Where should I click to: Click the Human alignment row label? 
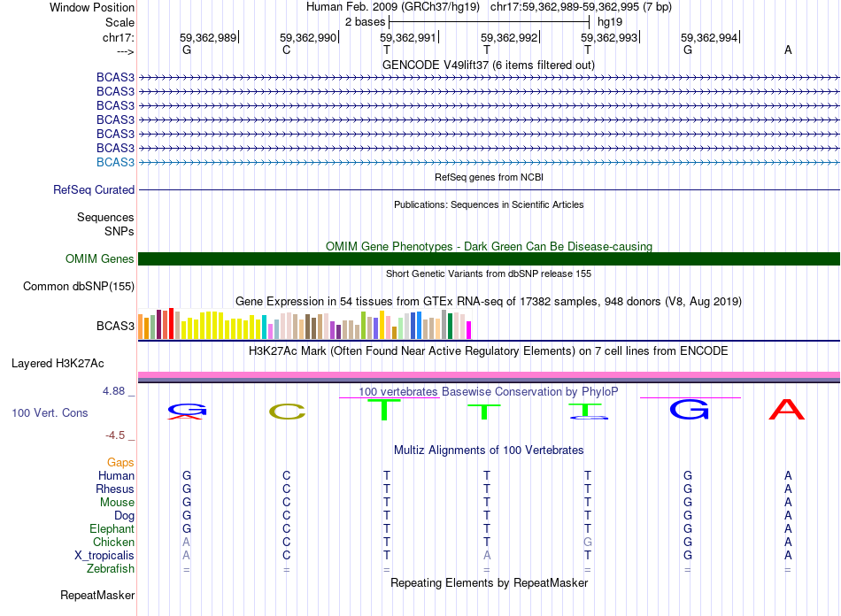[116, 475]
